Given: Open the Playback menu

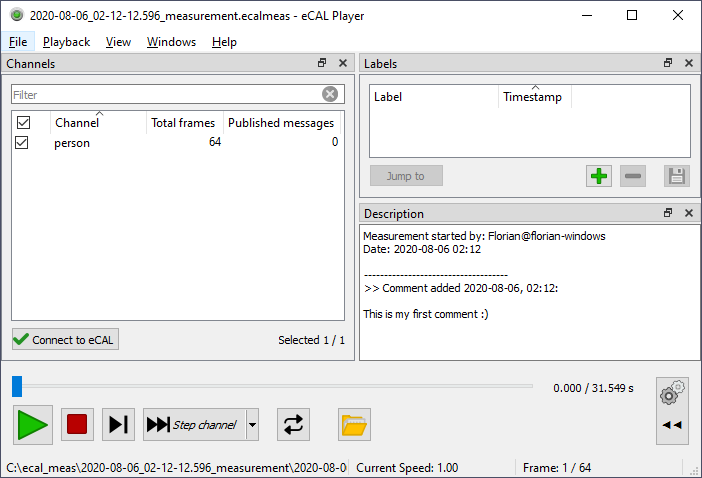Looking at the screenshot, I should coord(66,42).
